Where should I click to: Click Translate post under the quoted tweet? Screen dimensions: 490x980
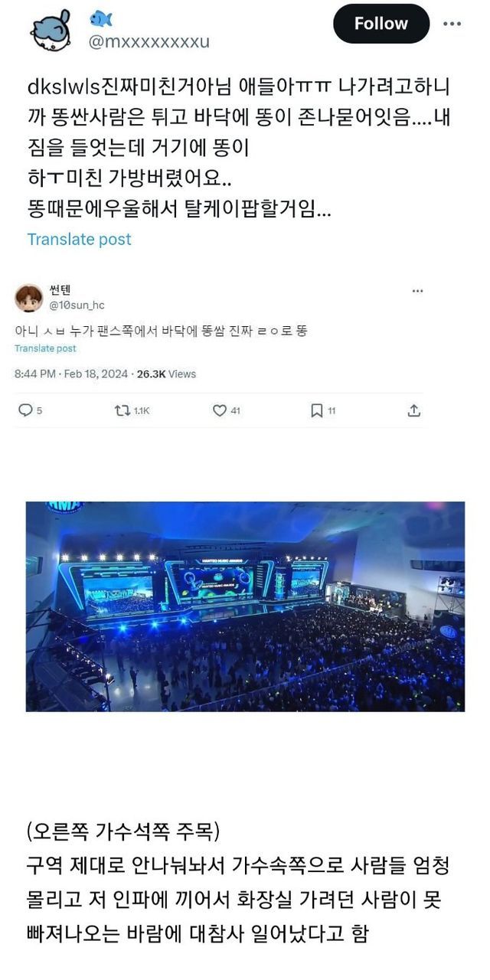click(45, 348)
